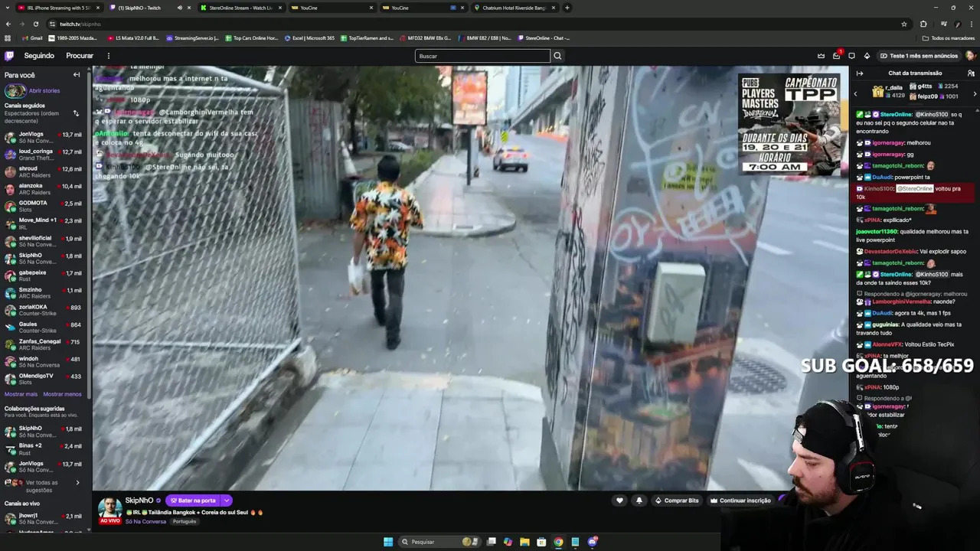Open notifications inbox with badge
The height and width of the screenshot is (551, 980).
pos(836,56)
